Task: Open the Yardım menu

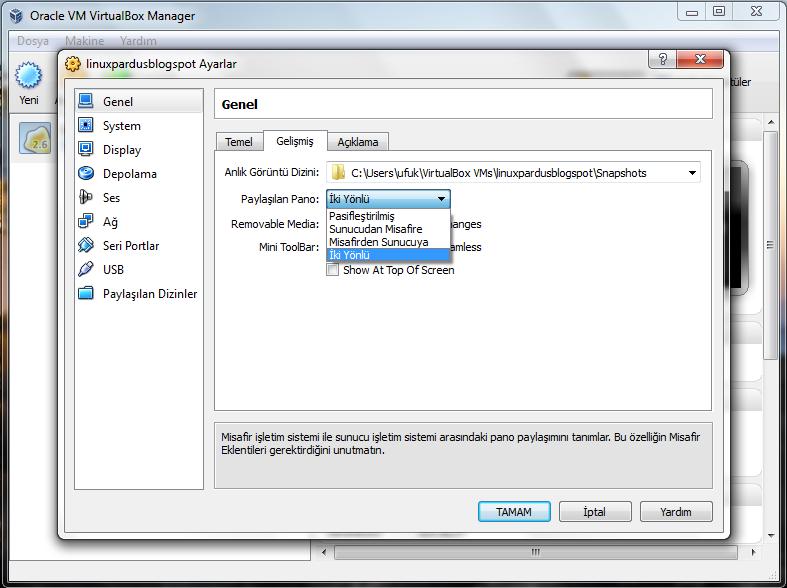Action: tap(138, 41)
